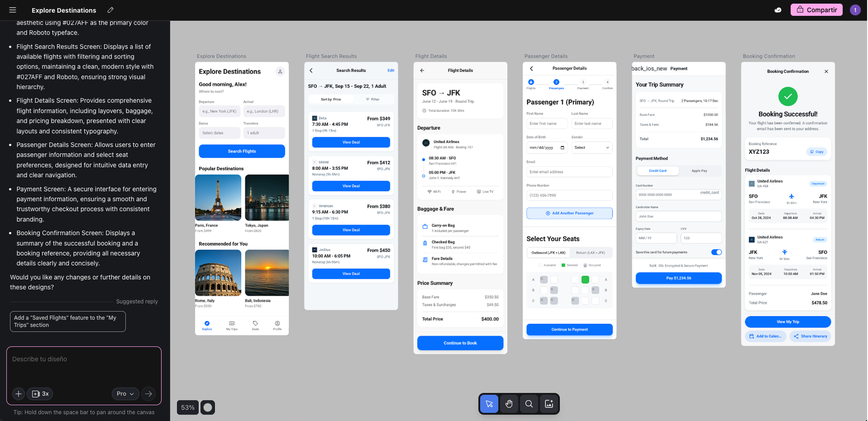Viewport: 868px width, 421px height.
Task: Select the hand pan tool
Action: pos(509,404)
